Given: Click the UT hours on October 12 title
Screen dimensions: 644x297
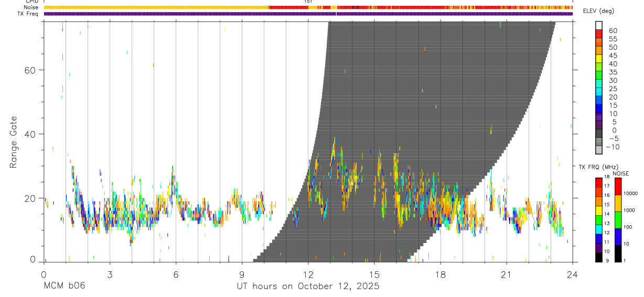Looking at the screenshot, I should (308, 287).
